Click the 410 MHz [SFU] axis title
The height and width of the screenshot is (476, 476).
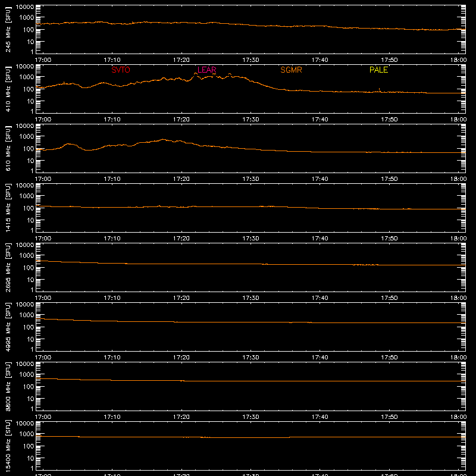click(x=8, y=89)
